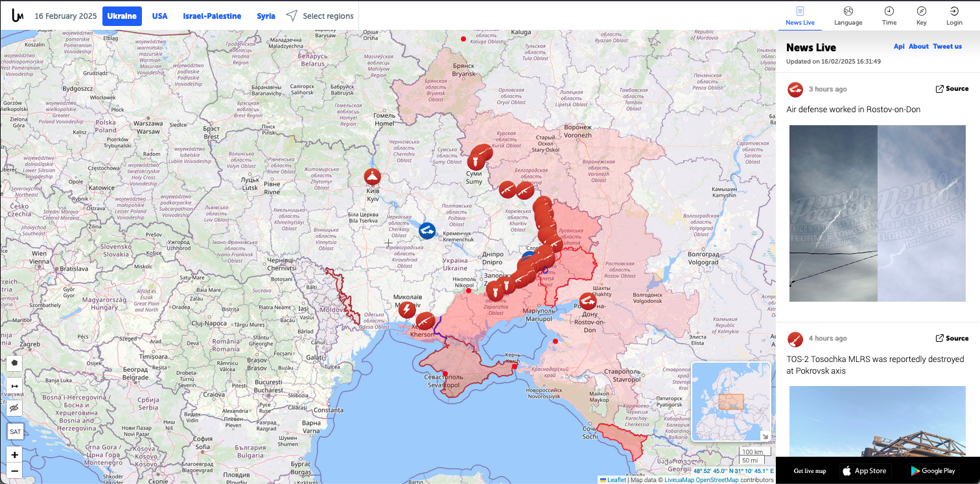Zoom out of the map
980x484 pixels.
click(x=14, y=471)
